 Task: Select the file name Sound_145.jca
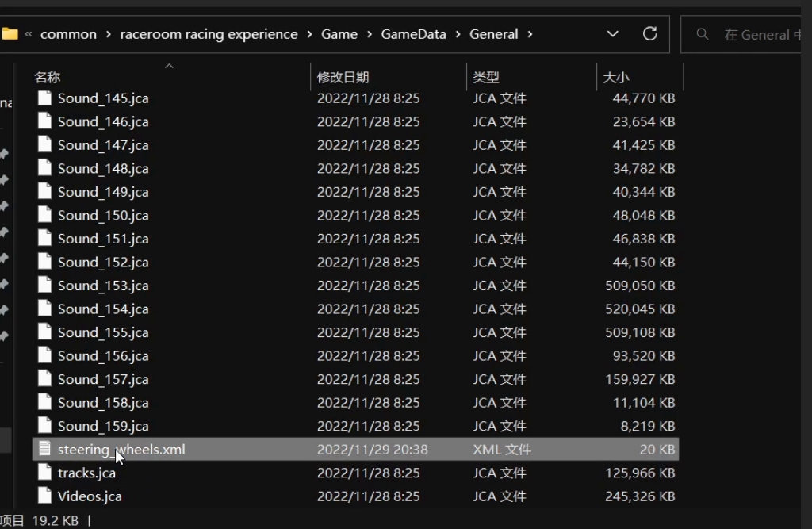click(x=103, y=98)
